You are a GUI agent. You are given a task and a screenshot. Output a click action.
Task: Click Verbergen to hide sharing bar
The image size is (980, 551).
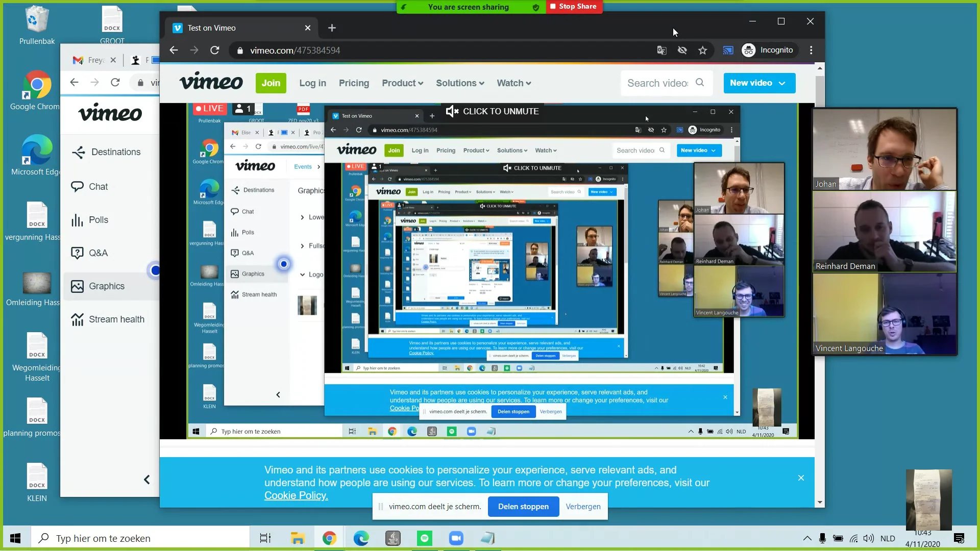point(583,507)
